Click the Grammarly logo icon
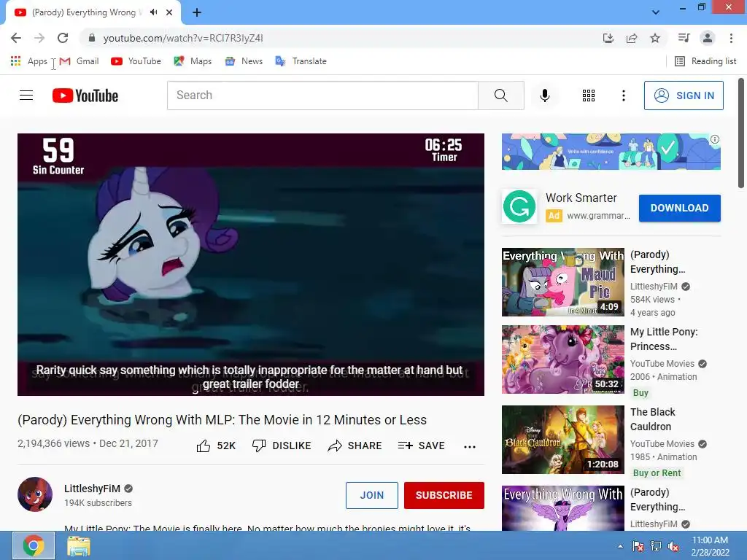 [x=519, y=206]
